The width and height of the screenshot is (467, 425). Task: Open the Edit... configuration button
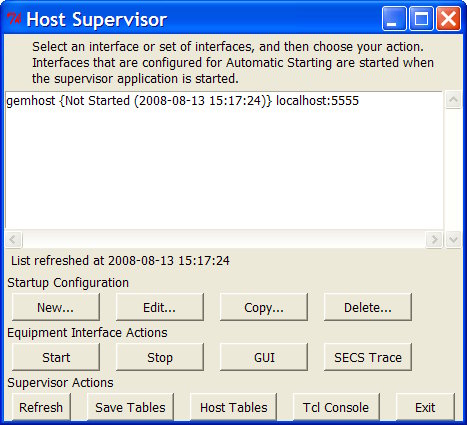pyautogui.click(x=160, y=307)
